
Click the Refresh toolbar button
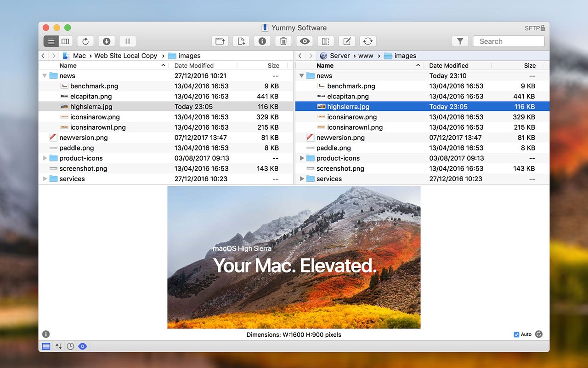point(85,41)
